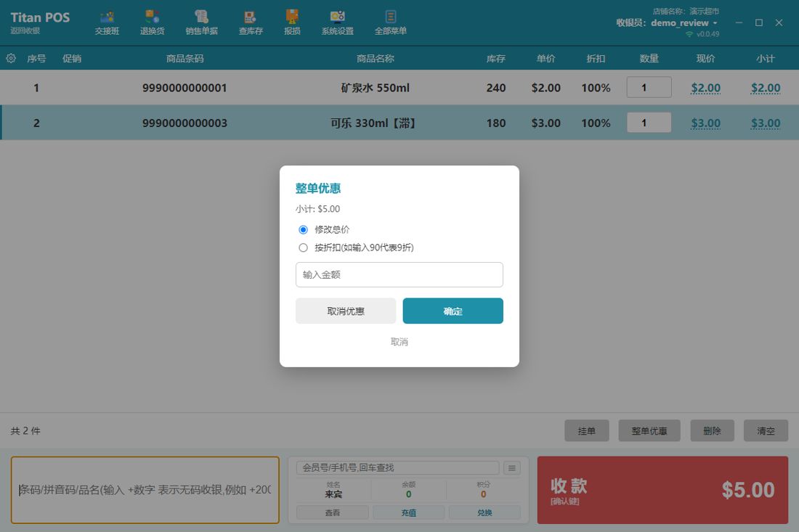Click stock value 240

click(496, 88)
